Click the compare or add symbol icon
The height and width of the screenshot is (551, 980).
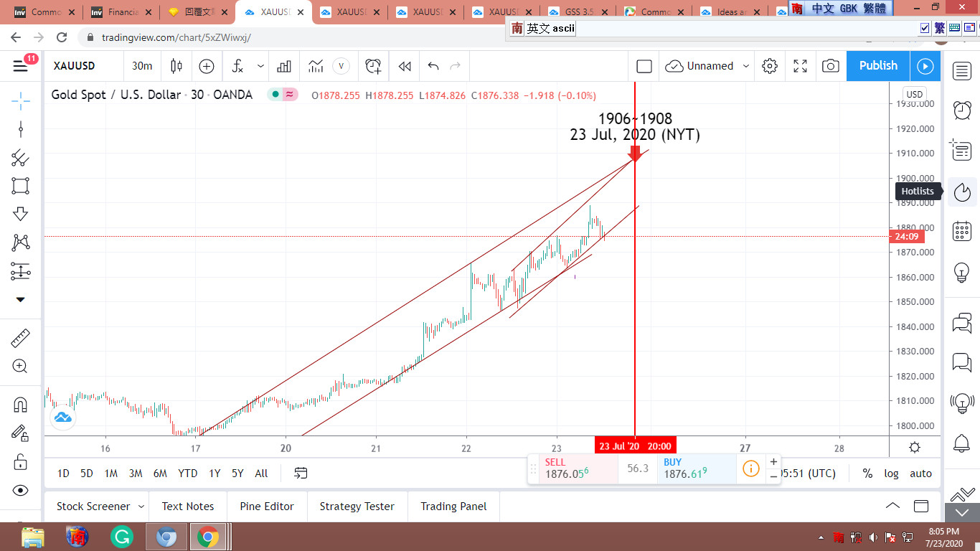[207, 66]
